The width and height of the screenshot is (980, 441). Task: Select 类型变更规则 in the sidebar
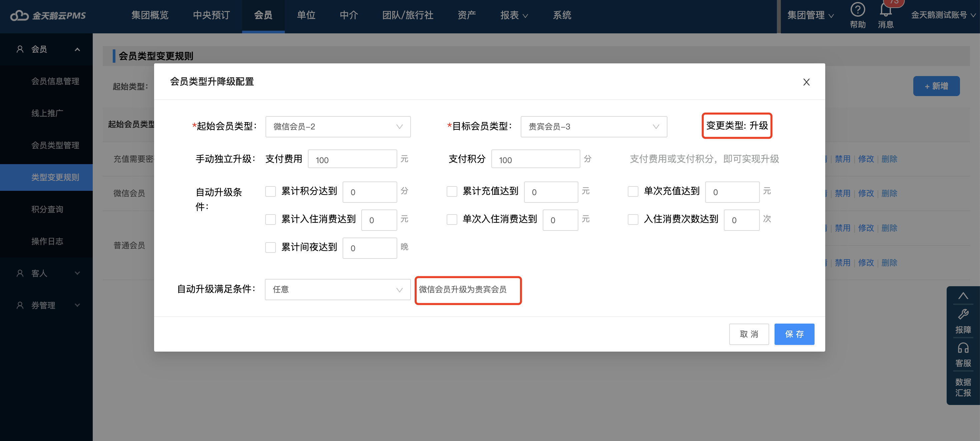tap(46, 177)
